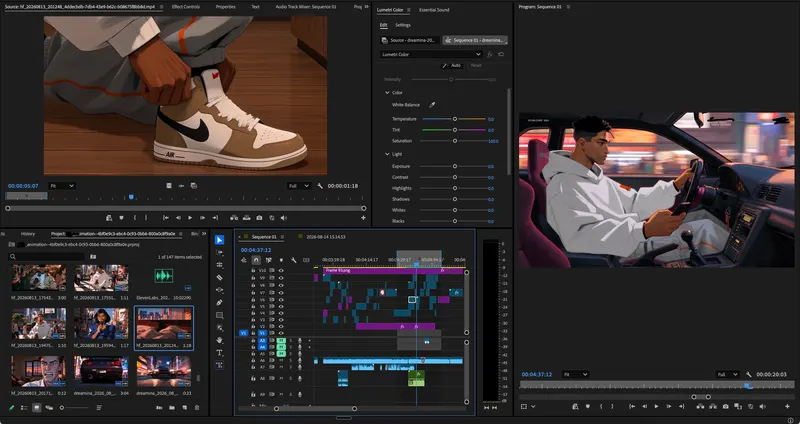
Task: Click Mark In bracket in Source monitor
Action: [135, 218]
